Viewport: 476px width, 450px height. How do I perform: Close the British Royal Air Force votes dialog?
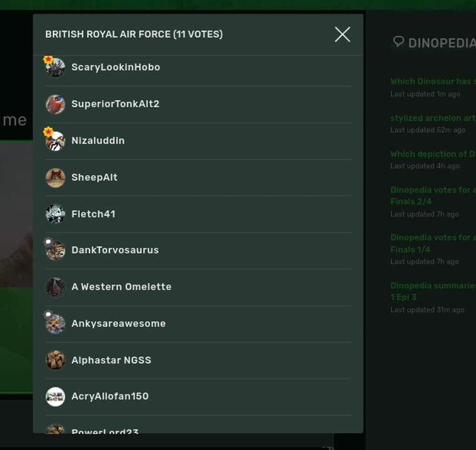click(342, 34)
